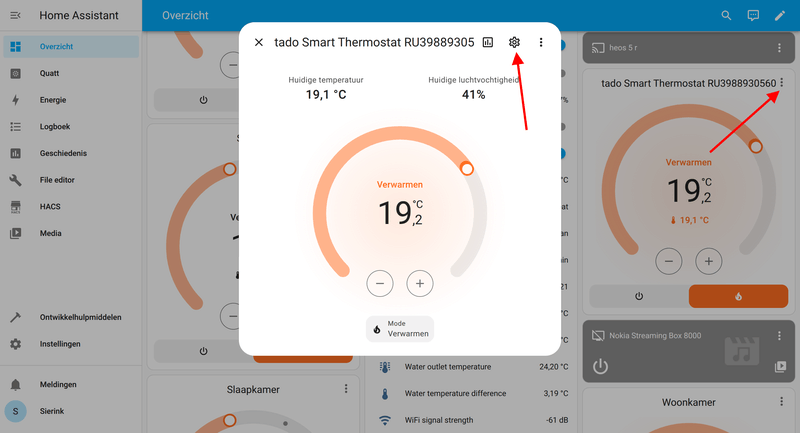Open Ontwikkelhulpmiddelen tools
This screenshot has height=433, width=800.
pos(71,317)
